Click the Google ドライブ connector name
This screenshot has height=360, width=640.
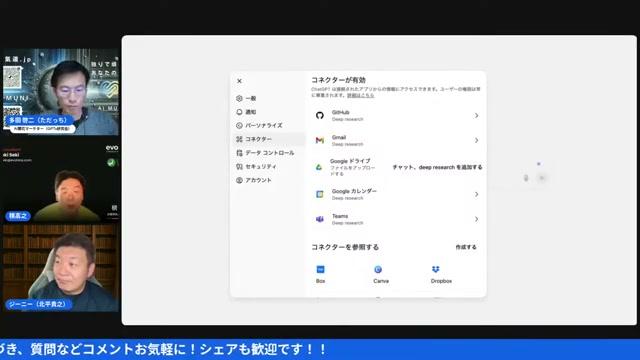[350, 161]
